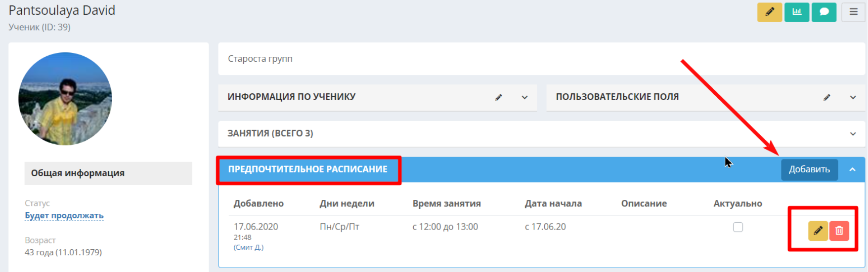Edit the preferred schedule row with pencil
The height and width of the screenshot is (272, 868).
click(x=818, y=231)
